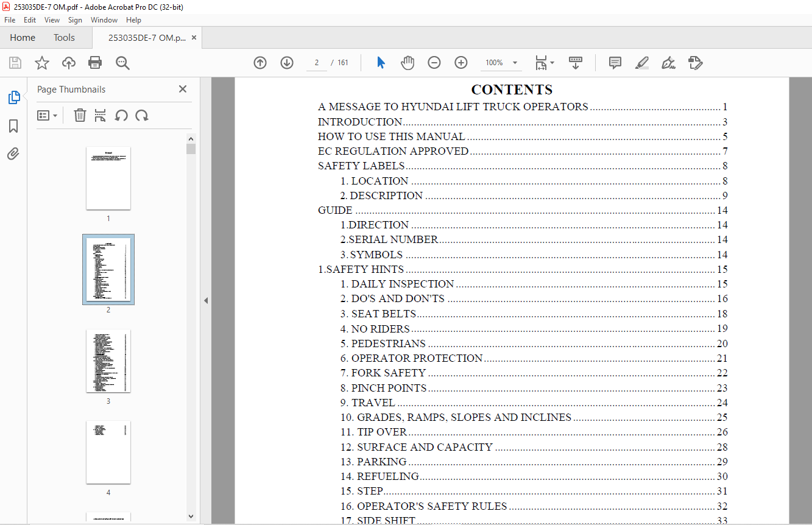Viewport: 812px width, 525px height.
Task: Click 16. OPERATOR'S SAFETY RULES entry
Action: (x=534, y=506)
